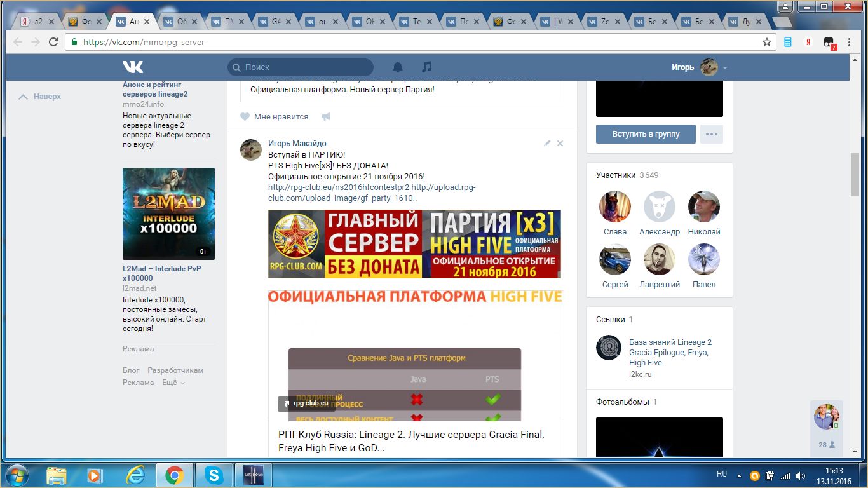This screenshot has width=868, height=488.
Task: Switch to the 'л2' Yandex tab
Action: (37, 22)
